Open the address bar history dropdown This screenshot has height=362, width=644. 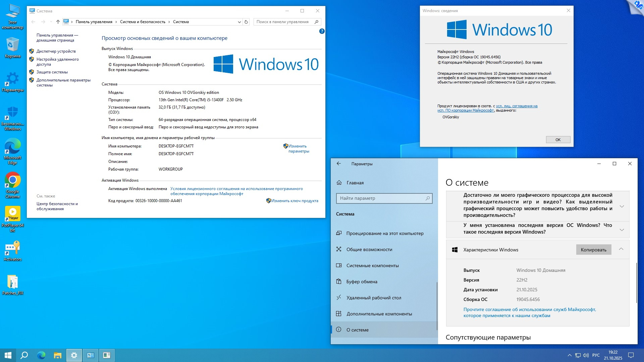click(239, 22)
